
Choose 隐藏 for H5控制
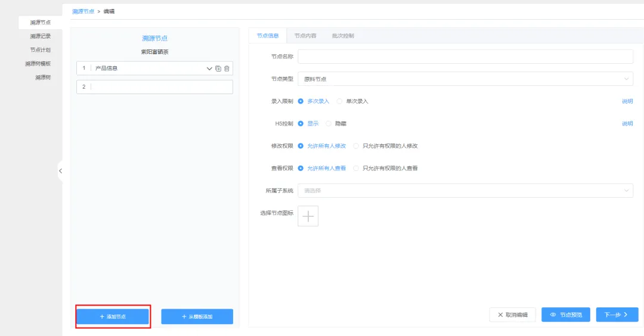[336, 123]
